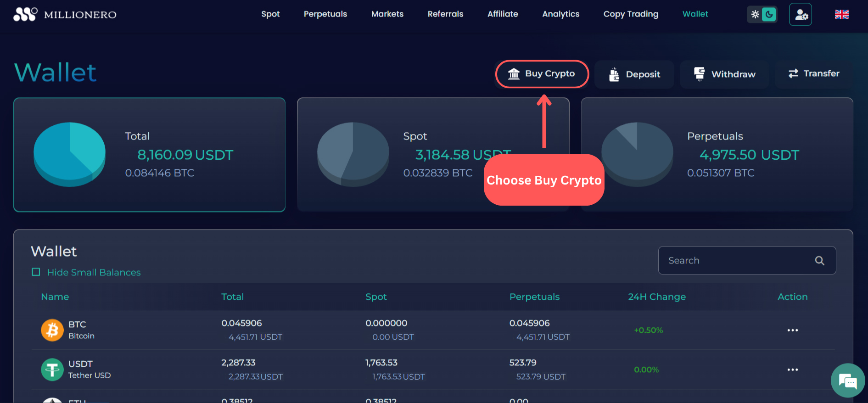Click the Tether USDT coin icon

[x=52, y=369]
